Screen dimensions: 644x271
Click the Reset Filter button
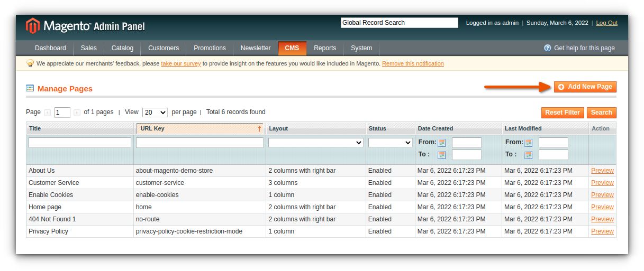(563, 113)
